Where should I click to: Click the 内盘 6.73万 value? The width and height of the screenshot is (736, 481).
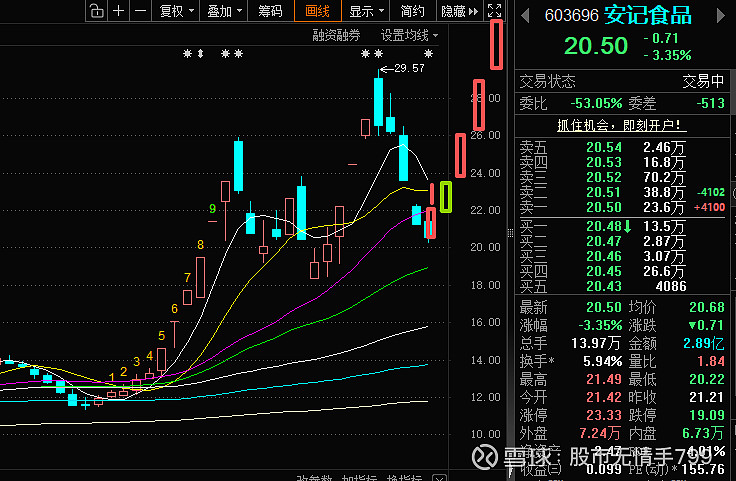(703, 433)
